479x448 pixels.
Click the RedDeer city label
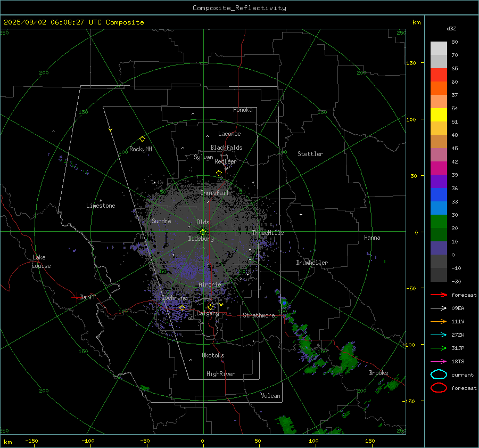coord(226,161)
